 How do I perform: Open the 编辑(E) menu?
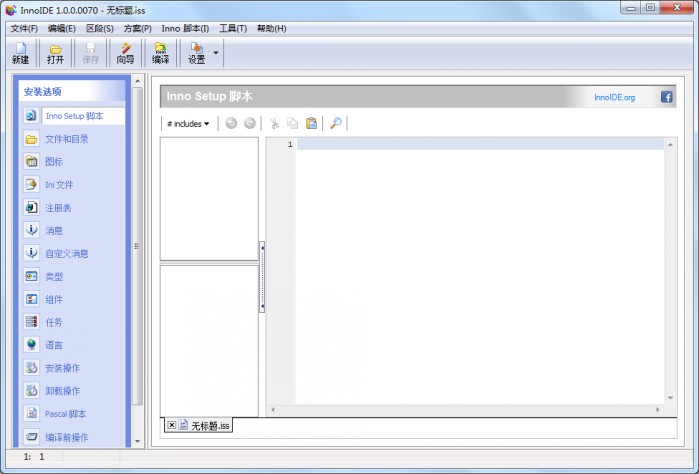[x=62, y=29]
